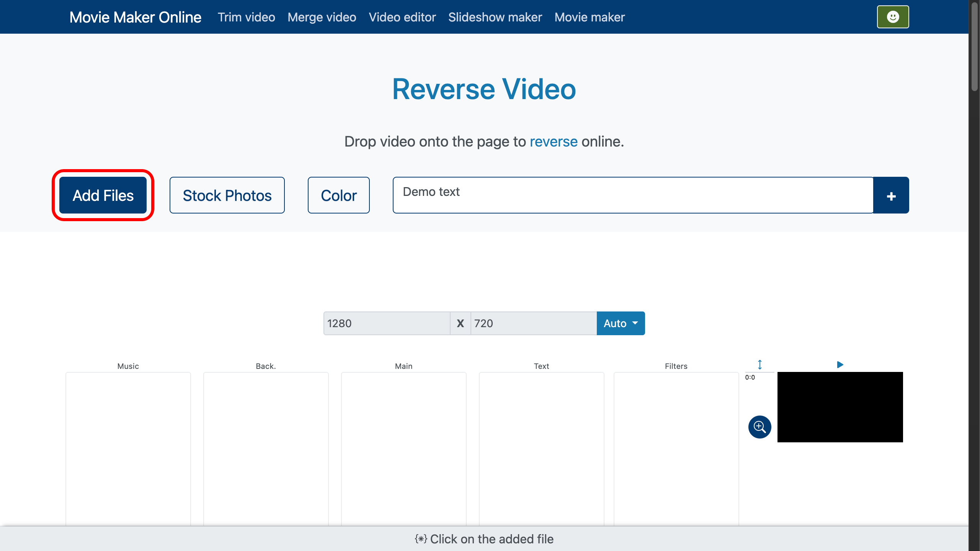Viewport: 980px width, 551px height.
Task: Click the Text track column
Action: [542, 448]
